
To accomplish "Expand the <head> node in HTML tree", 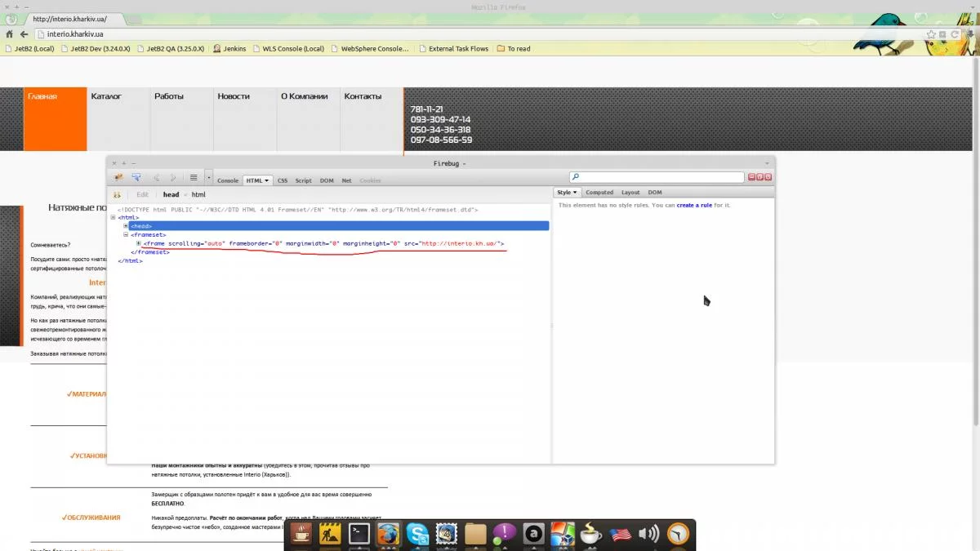I will point(126,226).
